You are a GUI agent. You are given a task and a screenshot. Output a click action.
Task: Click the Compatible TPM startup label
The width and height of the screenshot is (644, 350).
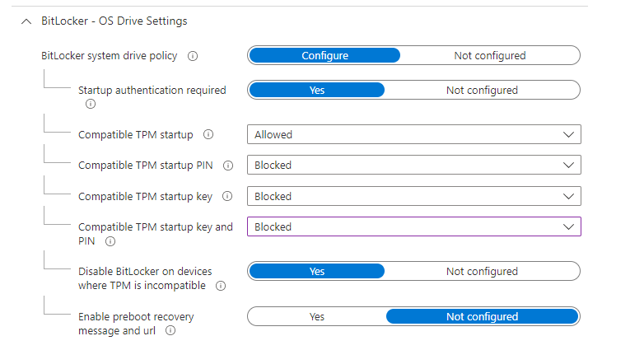tap(136, 135)
